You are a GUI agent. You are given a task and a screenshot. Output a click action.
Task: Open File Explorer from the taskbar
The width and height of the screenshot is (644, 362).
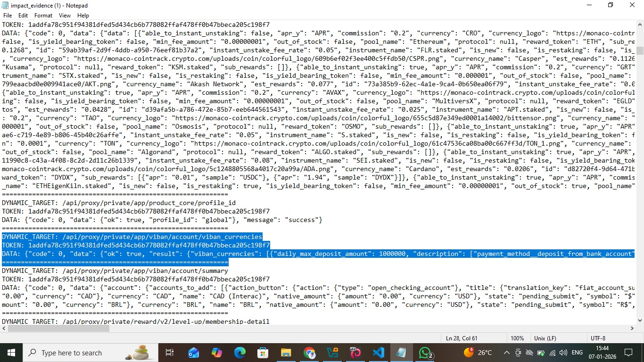tap(286, 353)
